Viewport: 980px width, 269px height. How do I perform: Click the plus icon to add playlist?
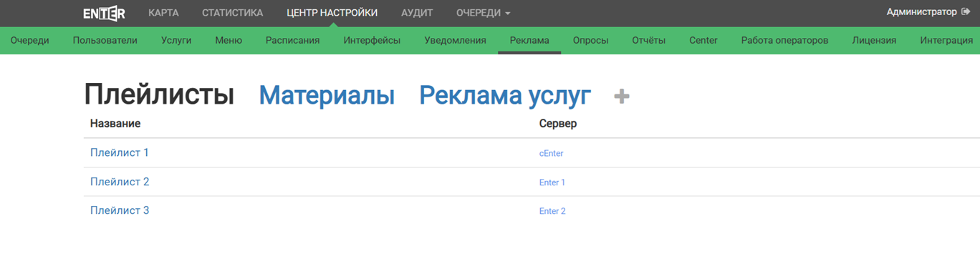tap(622, 96)
